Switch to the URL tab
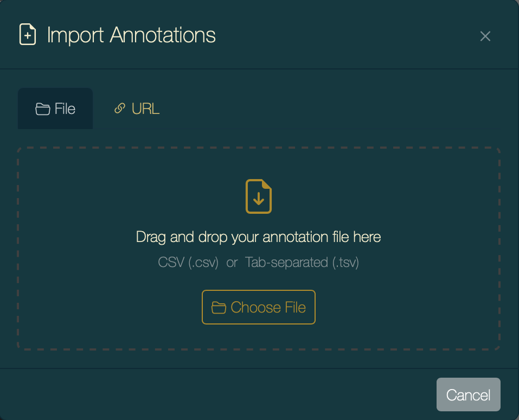This screenshot has height=420, width=519. 137,109
